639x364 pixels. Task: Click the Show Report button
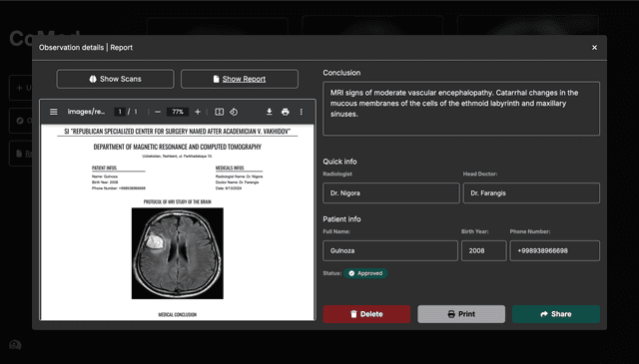tap(240, 79)
